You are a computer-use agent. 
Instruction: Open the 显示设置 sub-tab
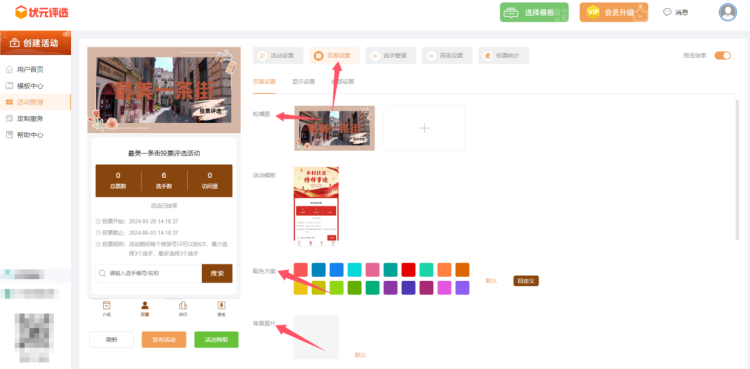303,81
